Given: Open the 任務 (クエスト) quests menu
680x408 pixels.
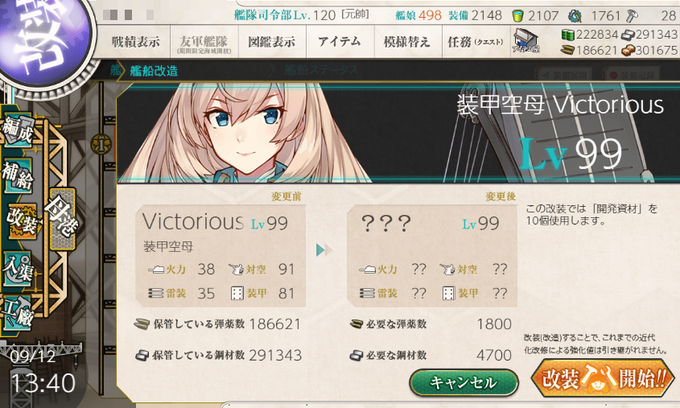Looking at the screenshot, I should click(x=476, y=42).
